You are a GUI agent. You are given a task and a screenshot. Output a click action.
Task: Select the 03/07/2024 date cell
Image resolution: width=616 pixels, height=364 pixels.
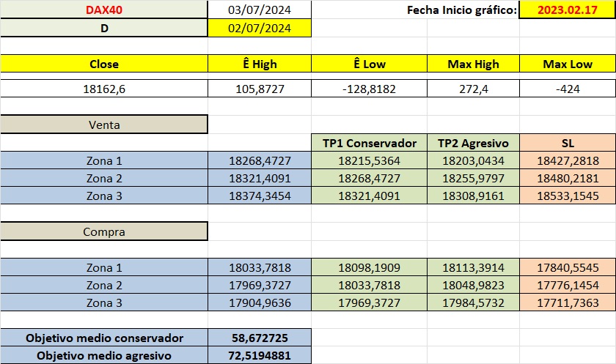point(260,10)
